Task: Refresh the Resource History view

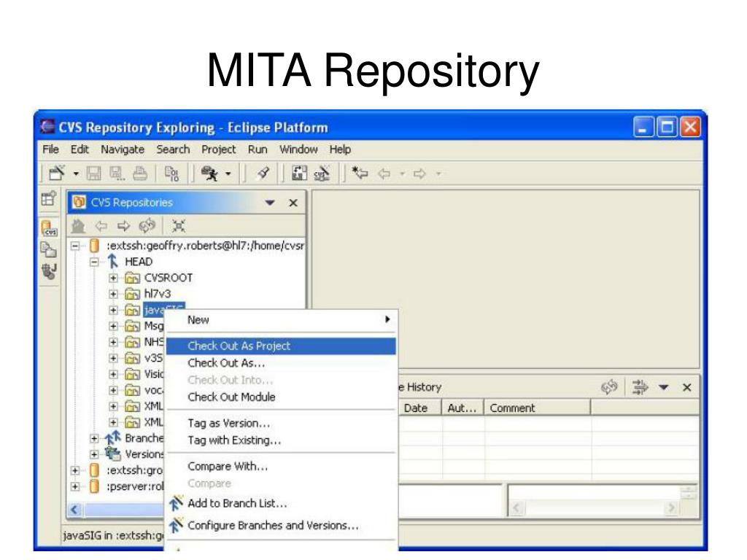Action: (x=609, y=387)
